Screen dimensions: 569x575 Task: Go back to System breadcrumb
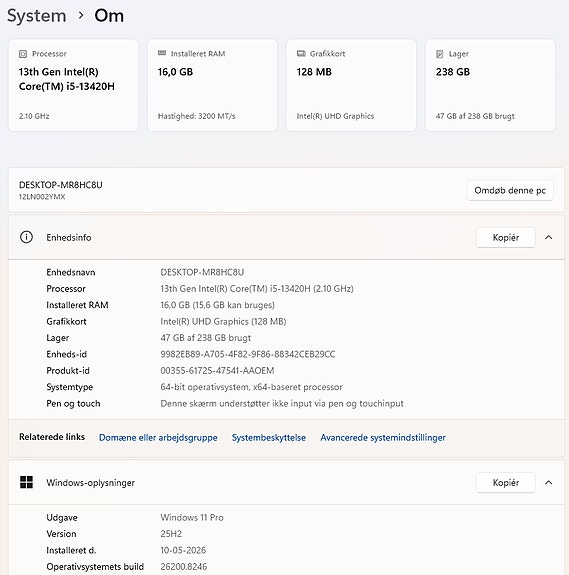(x=37, y=16)
